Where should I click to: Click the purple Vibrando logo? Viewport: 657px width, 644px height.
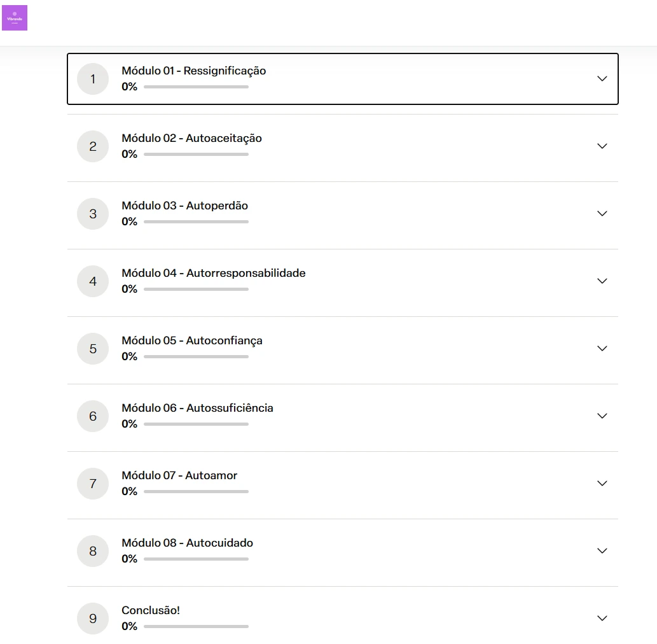click(15, 18)
